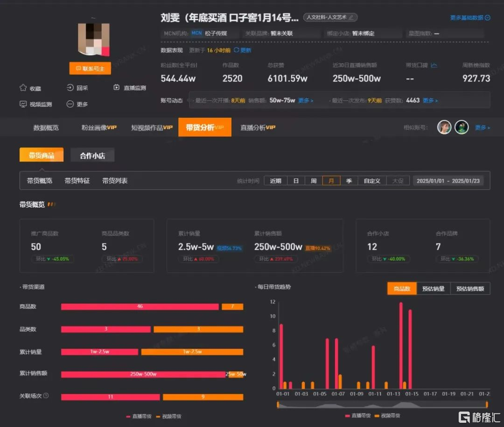Click the 推广商品数 value 50
504x427 pixels.
click(x=36, y=246)
